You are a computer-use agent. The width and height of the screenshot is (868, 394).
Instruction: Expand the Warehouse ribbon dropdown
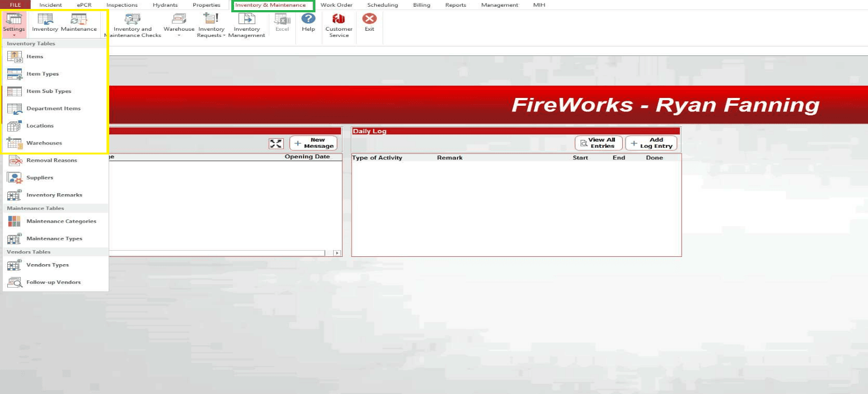point(179,26)
